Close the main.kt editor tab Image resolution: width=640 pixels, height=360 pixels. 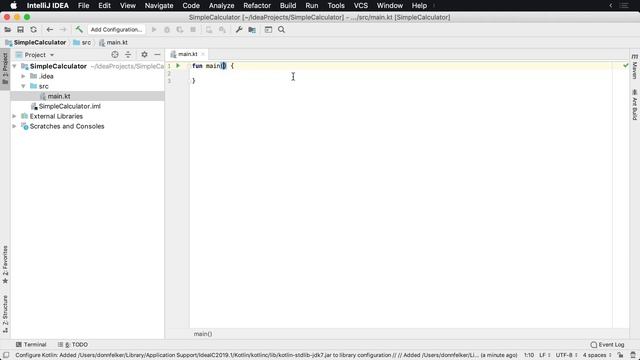coord(203,54)
